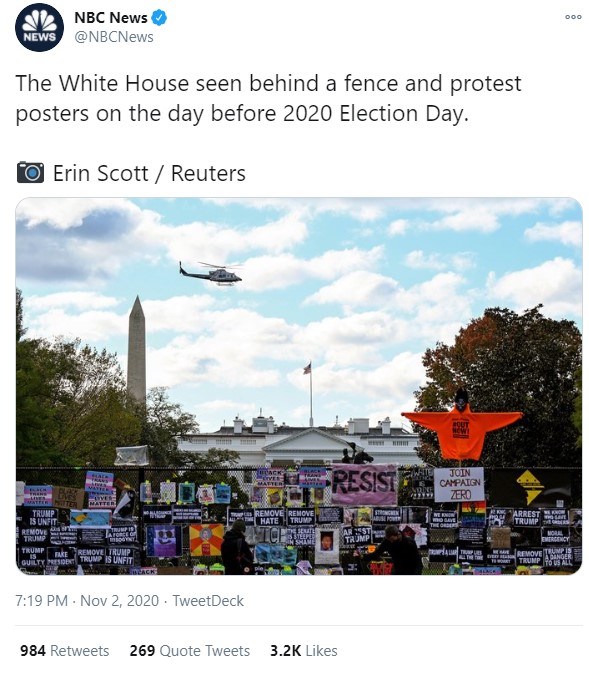Open the NBC News peacock profile avatar
589x674 pixels.
pos(39,27)
